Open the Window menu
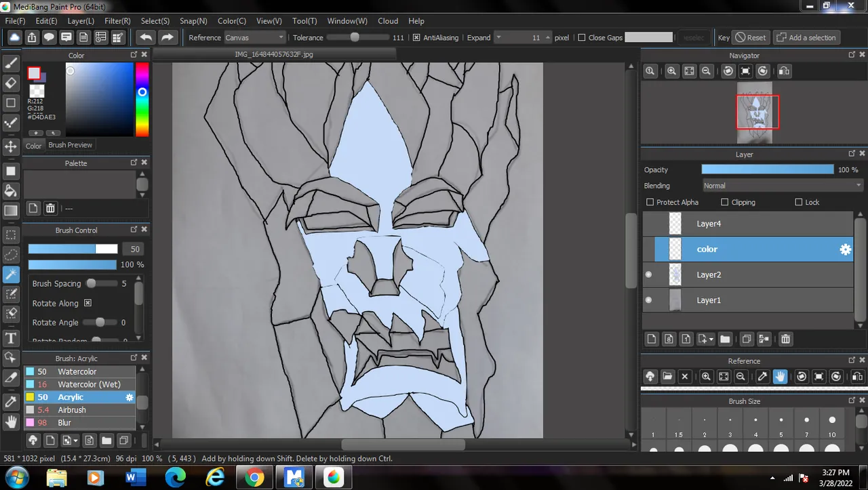 pyautogui.click(x=347, y=21)
